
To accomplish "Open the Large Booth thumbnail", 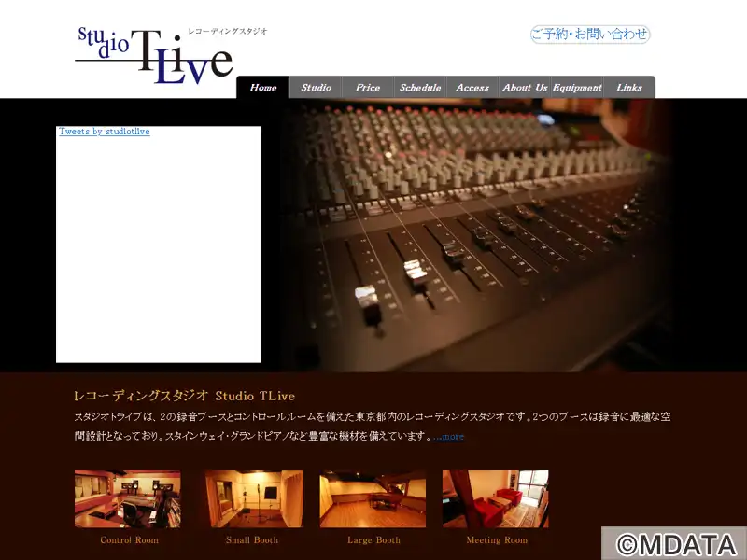I will (373, 499).
